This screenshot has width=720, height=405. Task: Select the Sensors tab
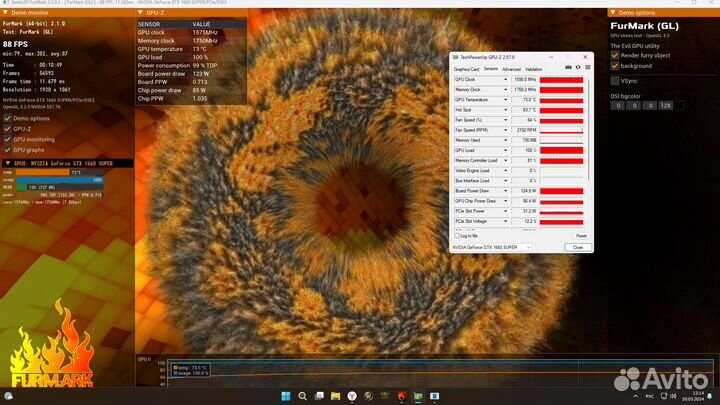tap(490, 69)
